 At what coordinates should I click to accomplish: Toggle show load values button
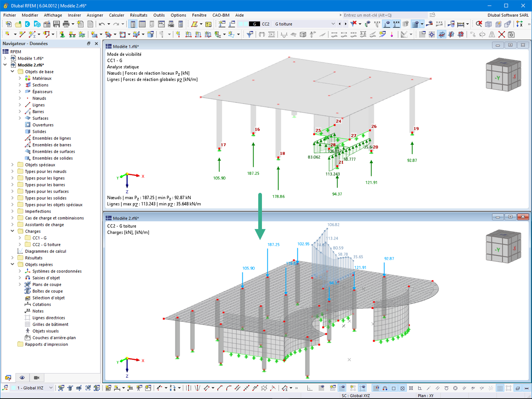coord(396,24)
